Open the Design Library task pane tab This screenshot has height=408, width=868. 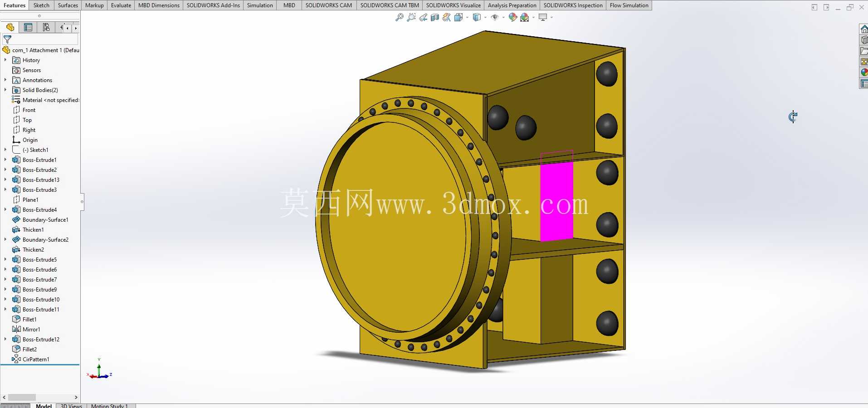click(x=864, y=40)
